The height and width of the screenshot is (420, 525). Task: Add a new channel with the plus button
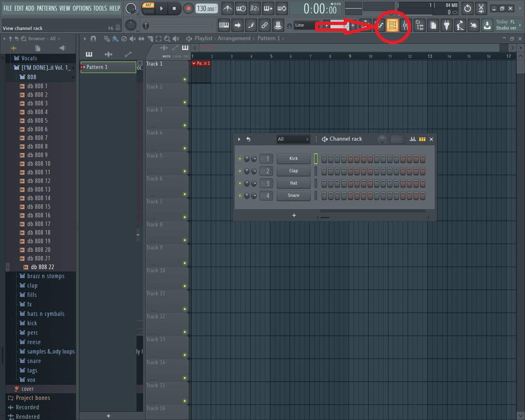click(x=294, y=215)
